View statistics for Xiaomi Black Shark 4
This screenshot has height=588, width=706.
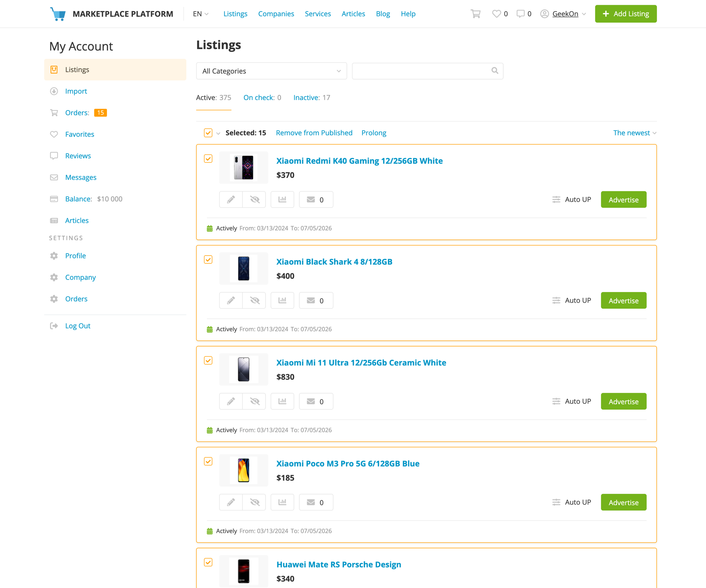pyautogui.click(x=282, y=300)
